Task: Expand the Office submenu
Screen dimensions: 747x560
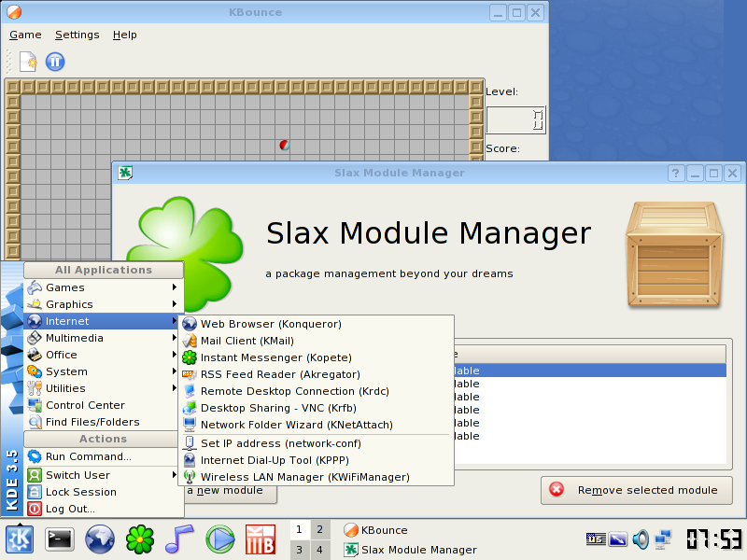Action: [103, 355]
